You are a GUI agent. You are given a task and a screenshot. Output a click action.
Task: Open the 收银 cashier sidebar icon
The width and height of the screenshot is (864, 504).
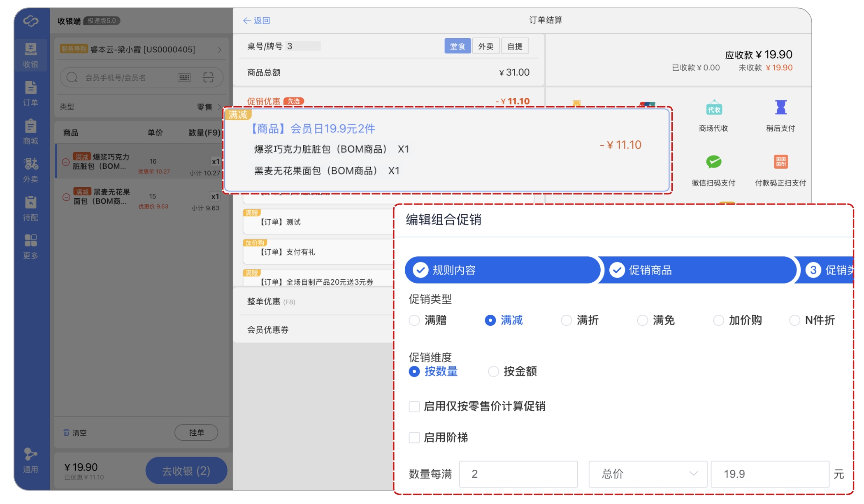[x=31, y=56]
